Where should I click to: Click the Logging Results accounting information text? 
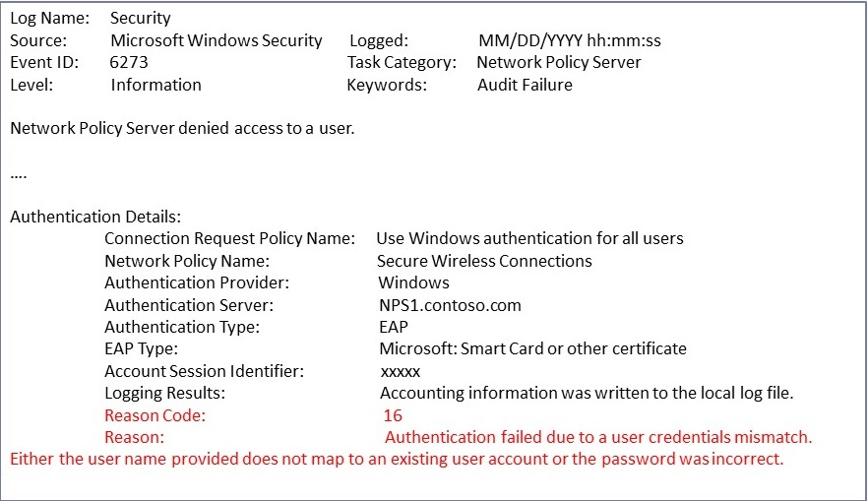[587, 393]
